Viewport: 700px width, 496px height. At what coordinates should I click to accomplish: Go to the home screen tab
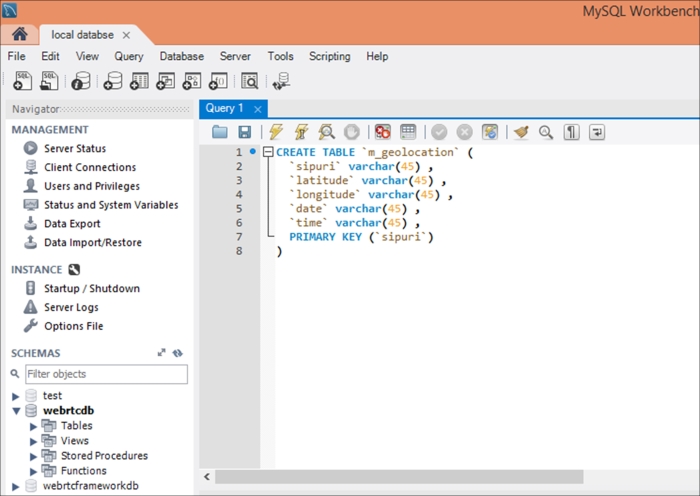(x=19, y=35)
